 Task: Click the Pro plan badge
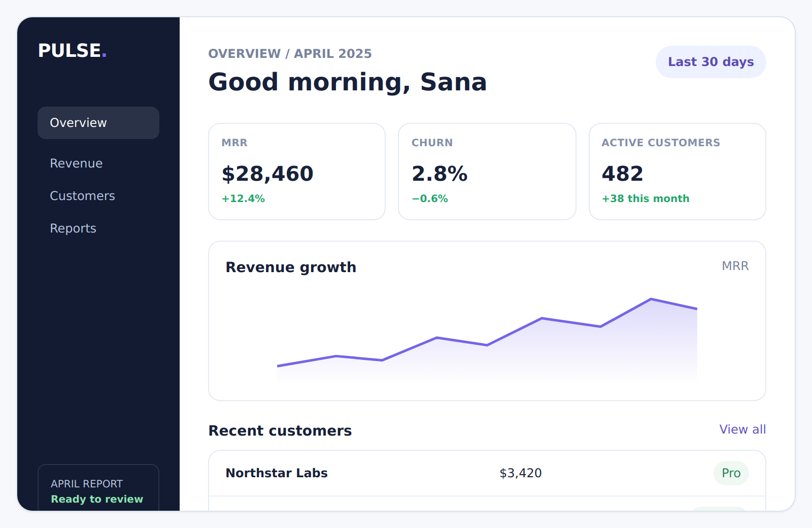731,473
